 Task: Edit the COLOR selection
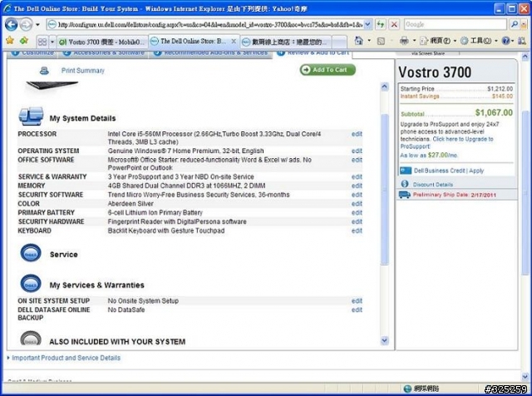(357, 204)
